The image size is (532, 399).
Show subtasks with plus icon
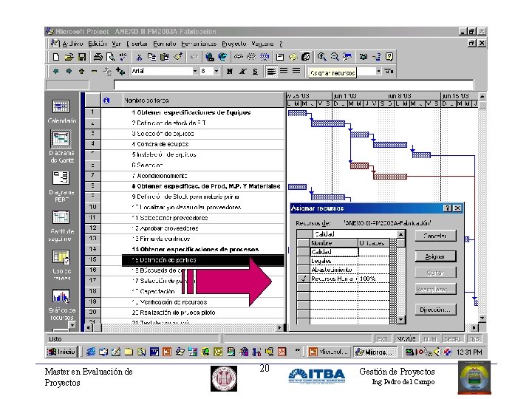[82, 71]
